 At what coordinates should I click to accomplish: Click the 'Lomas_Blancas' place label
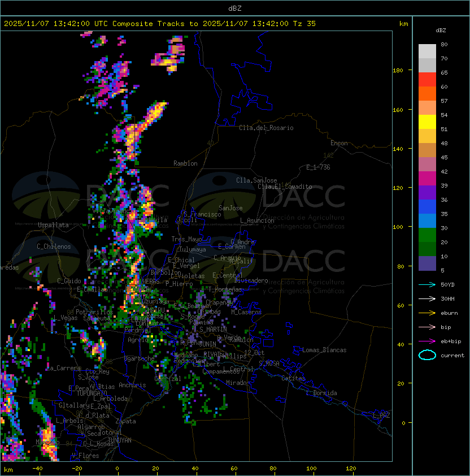pyautogui.click(x=324, y=350)
